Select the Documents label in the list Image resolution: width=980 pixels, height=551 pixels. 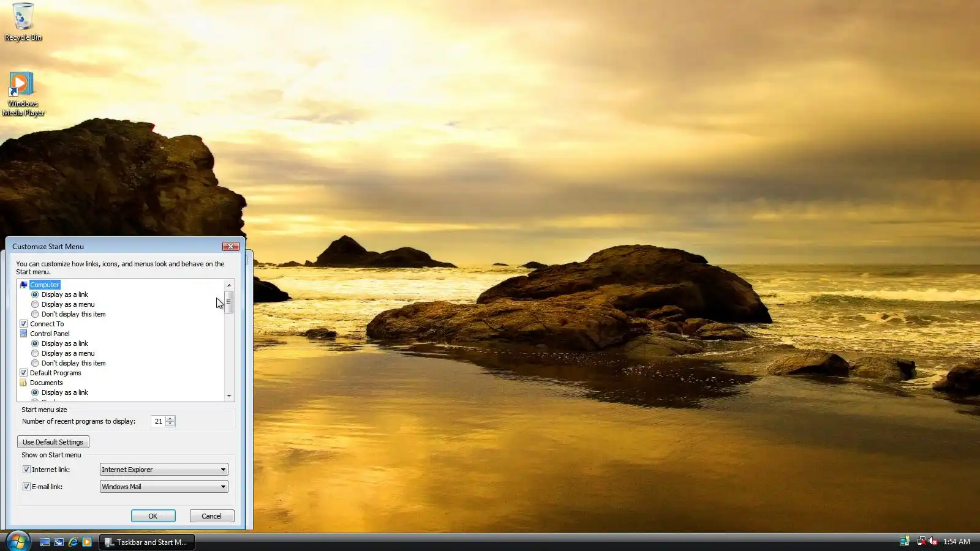tap(47, 383)
